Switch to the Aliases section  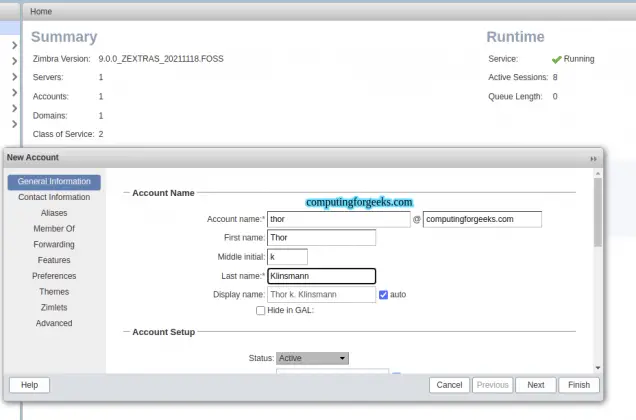click(54, 213)
